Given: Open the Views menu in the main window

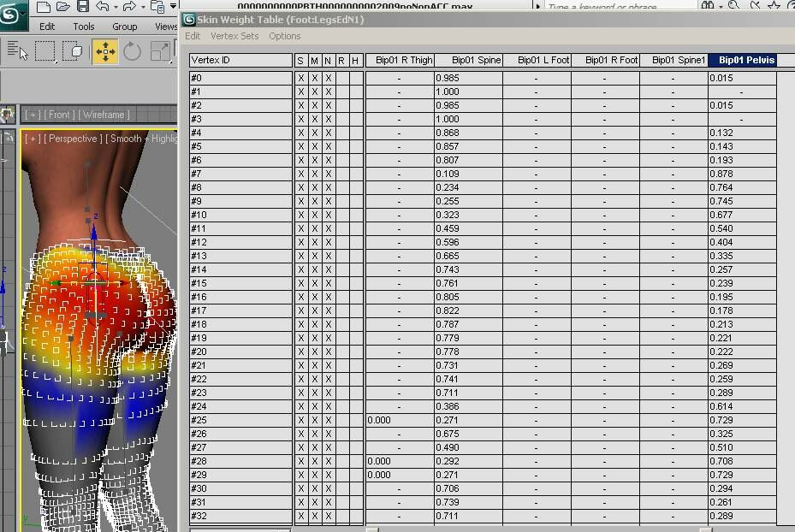Looking at the screenshot, I should (x=166, y=27).
